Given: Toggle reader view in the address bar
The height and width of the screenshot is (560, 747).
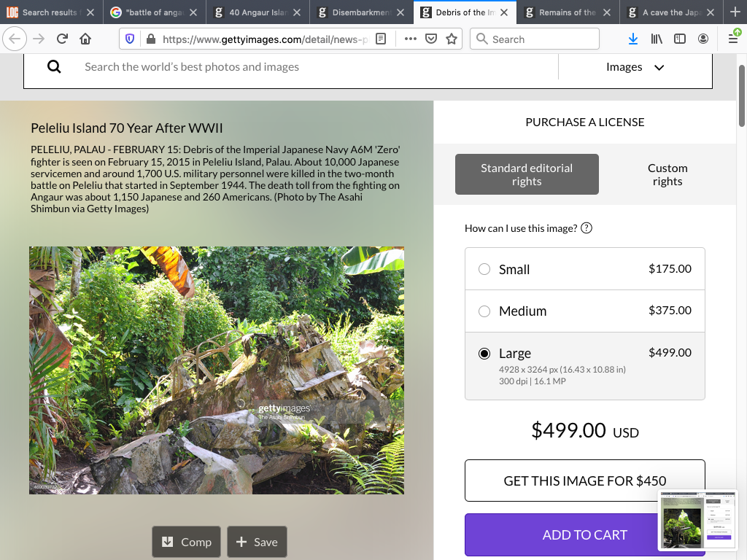Looking at the screenshot, I should click(380, 39).
